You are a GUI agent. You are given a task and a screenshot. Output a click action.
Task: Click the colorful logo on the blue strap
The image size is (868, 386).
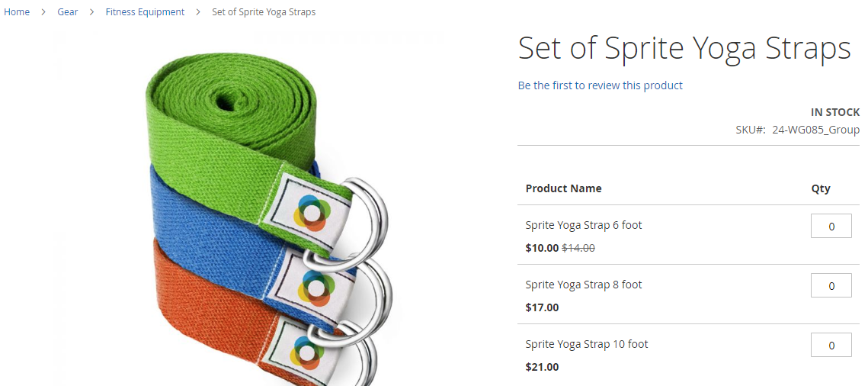(x=316, y=288)
